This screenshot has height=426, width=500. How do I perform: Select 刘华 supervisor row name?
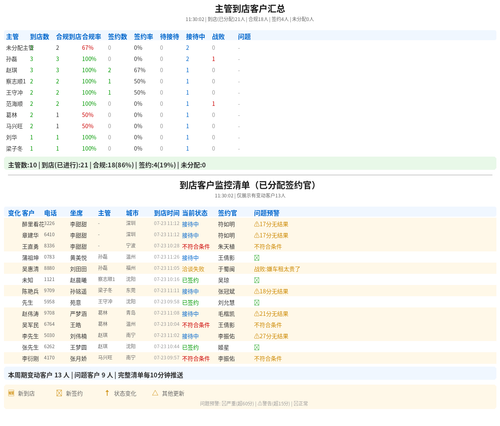point(11,137)
